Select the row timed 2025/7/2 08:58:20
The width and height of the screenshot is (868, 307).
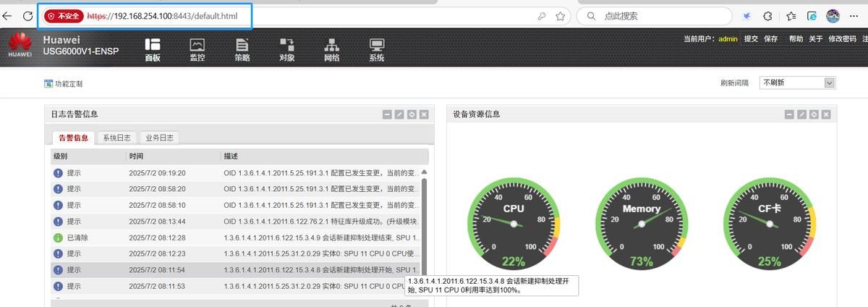coord(236,189)
